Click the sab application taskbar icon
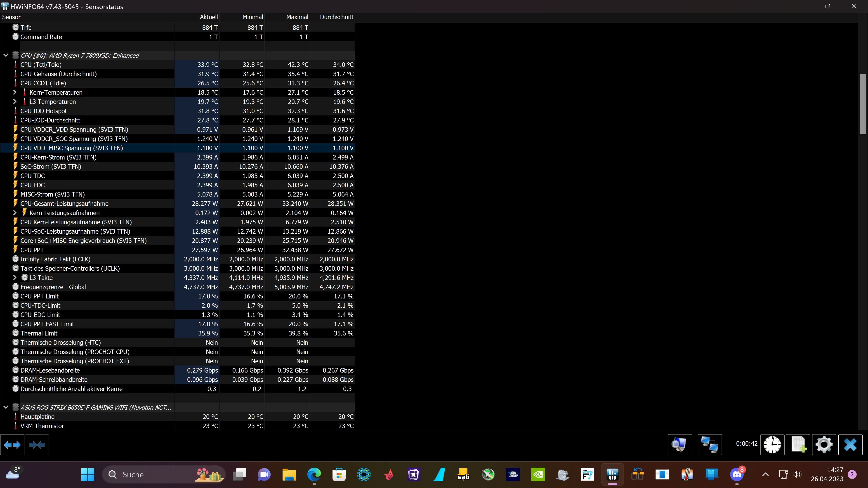868x488 pixels. coord(463,474)
